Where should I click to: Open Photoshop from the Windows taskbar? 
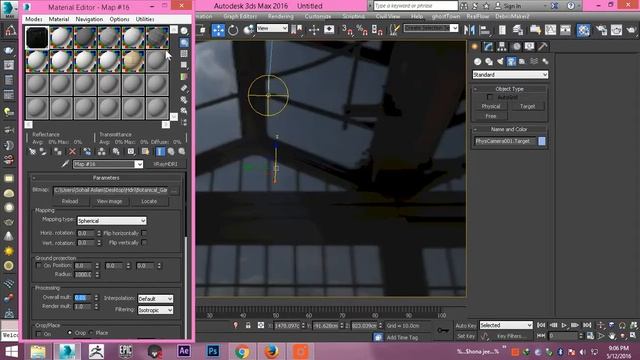pos(213,351)
